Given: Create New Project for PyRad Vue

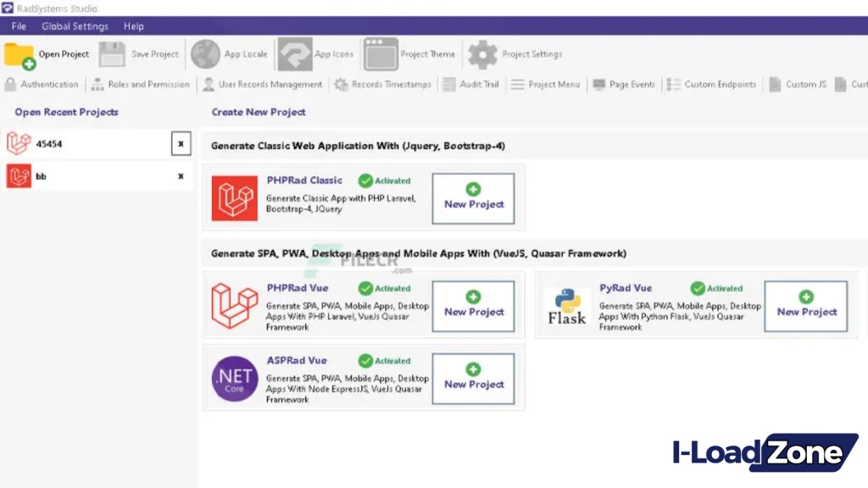Looking at the screenshot, I should (806, 306).
